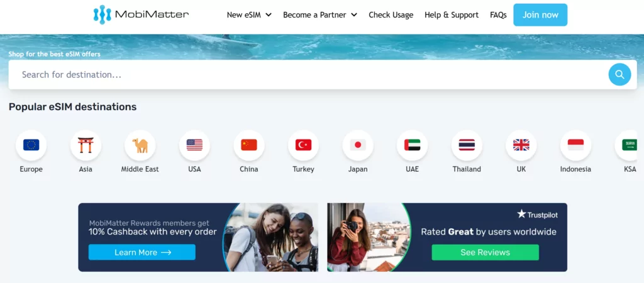Select the Europe flag destination icon
Image resolution: width=644 pixels, height=283 pixels.
(31, 145)
